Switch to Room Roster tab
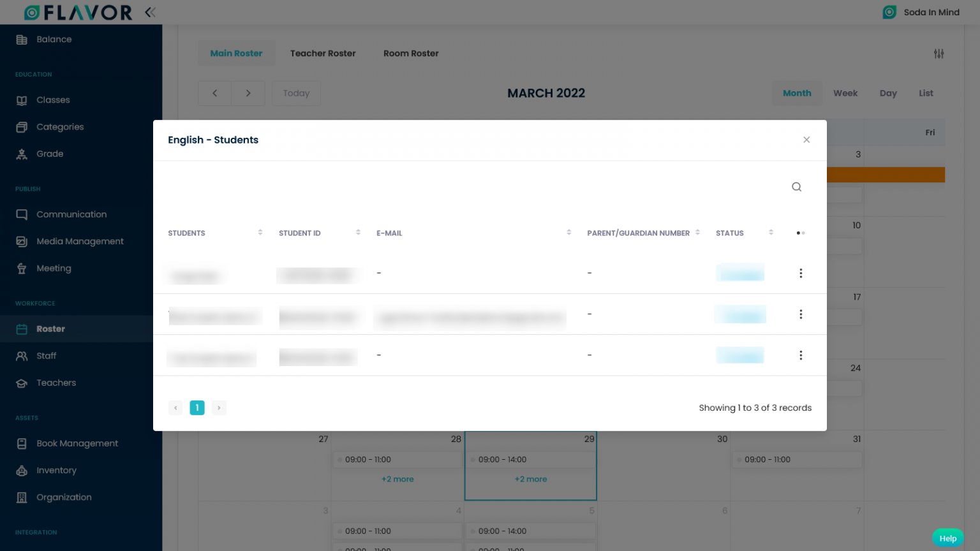 point(411,54)
